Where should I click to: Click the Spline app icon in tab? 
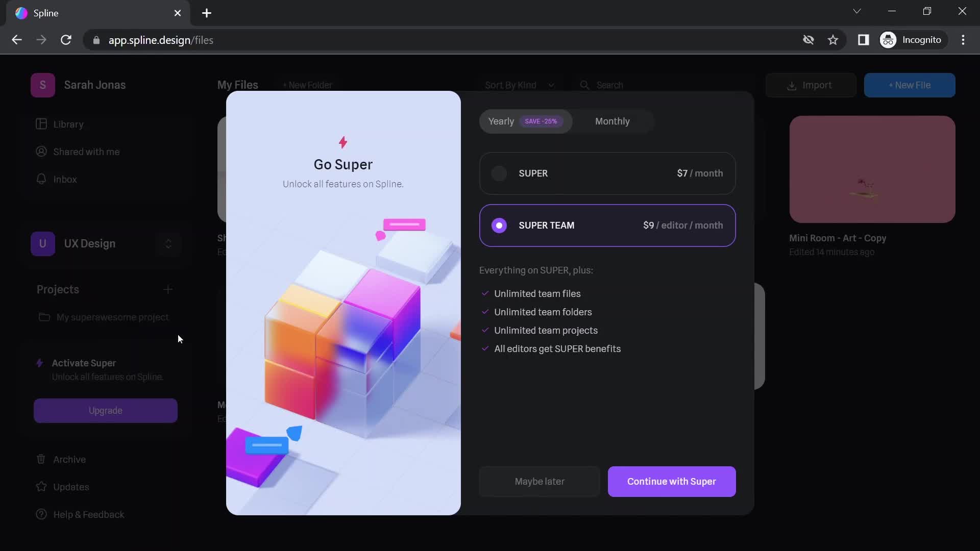[x=21, y=12]
